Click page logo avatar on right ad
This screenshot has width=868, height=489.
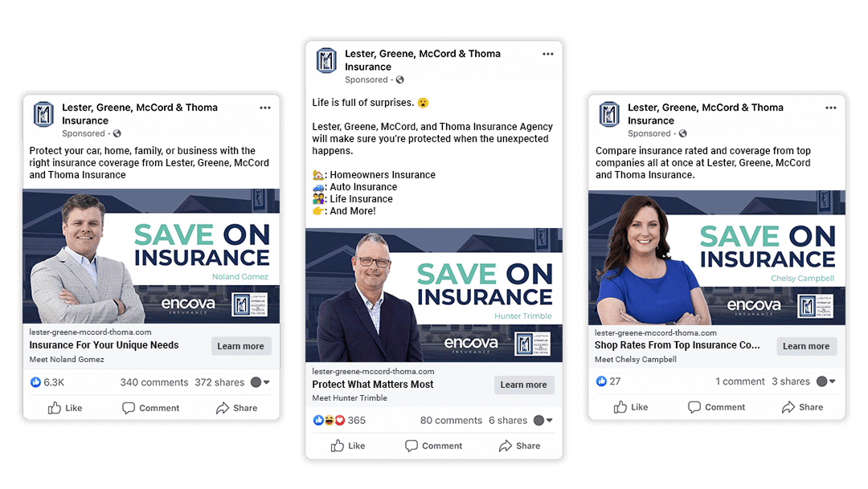click(609, 115)
